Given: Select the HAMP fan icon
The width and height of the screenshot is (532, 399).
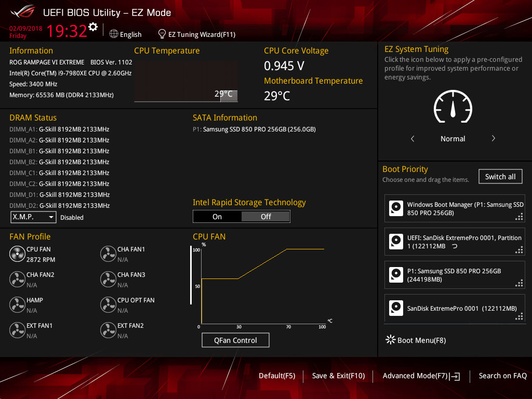Looking at the screenshot, I should [17, 304].
